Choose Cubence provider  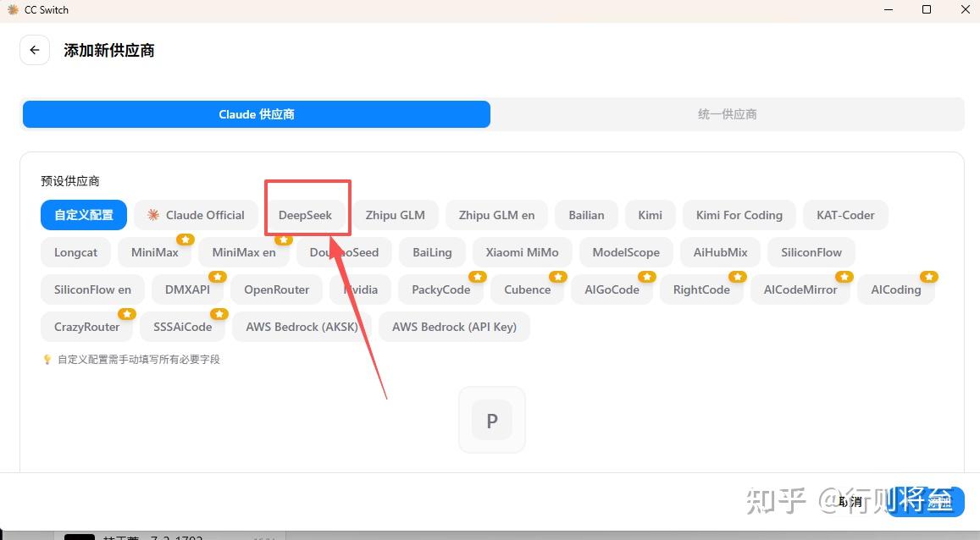[528, 289]
